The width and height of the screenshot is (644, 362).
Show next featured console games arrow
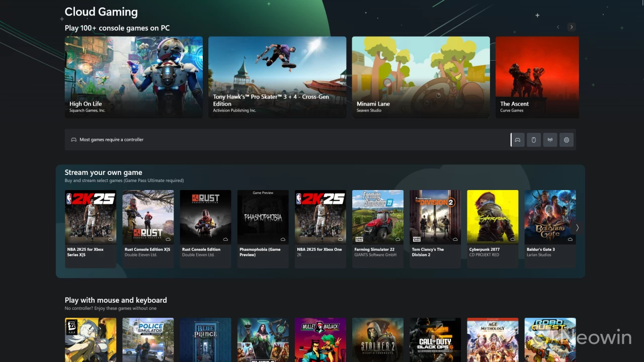click(x=571, y=27)
